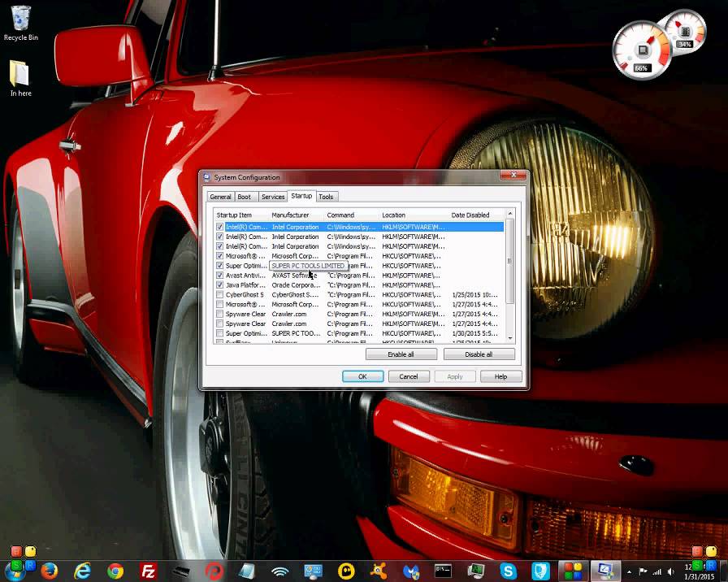Open Help for System Configuration
The height and width of the screenshot is (582, 728).
tap(501, 376)
